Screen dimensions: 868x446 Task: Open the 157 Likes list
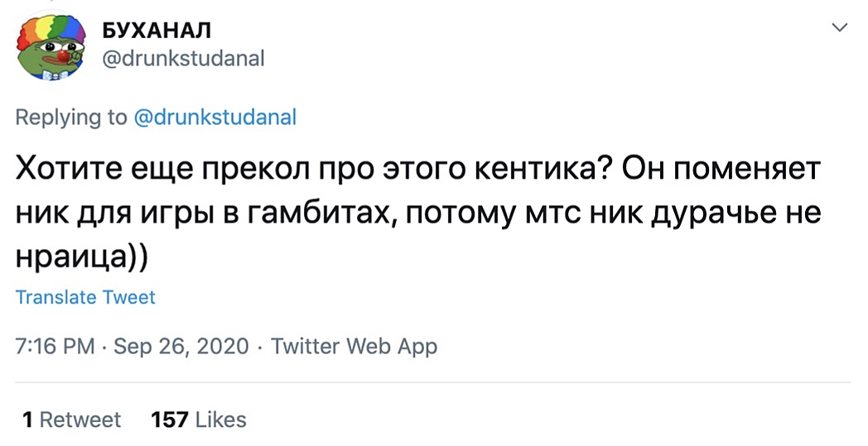199,420
